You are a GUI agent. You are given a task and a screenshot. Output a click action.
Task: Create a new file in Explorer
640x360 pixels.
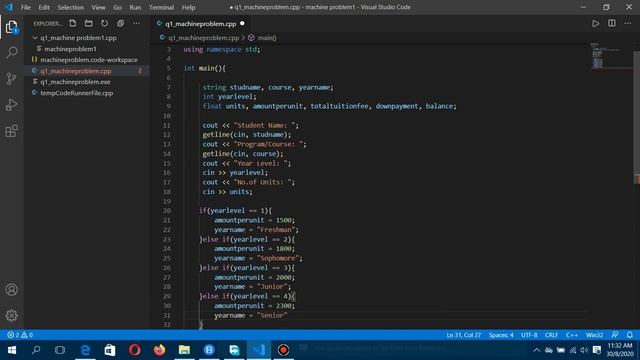(73, 23)
